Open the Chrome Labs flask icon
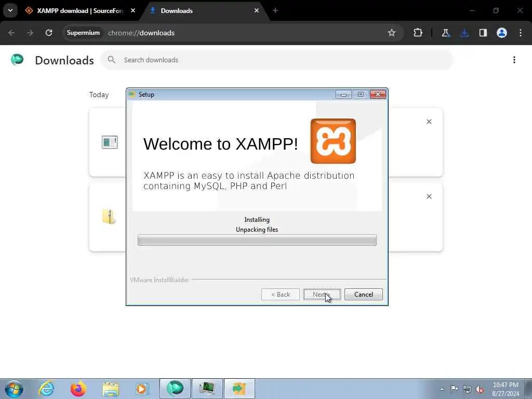The width and height of the screenshot is (532, 399). [445, 33]
